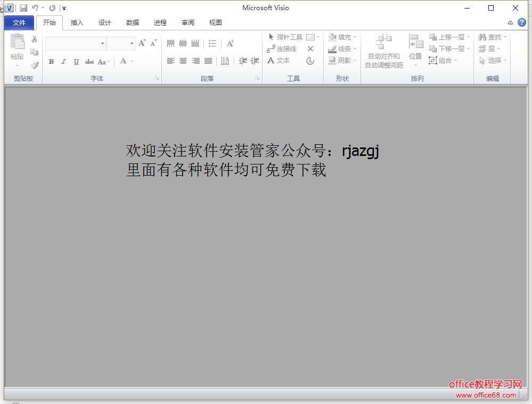This screenshot has height=404, width=532.
Task: Open the 阴影 shadow menu
Action: pyautogui.click(x=342, y=60)
